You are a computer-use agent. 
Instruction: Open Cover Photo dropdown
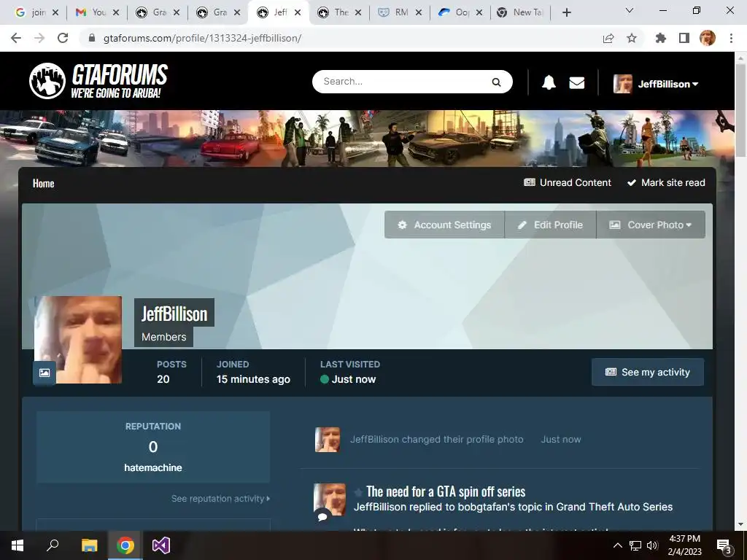click(x=651, y=225)
